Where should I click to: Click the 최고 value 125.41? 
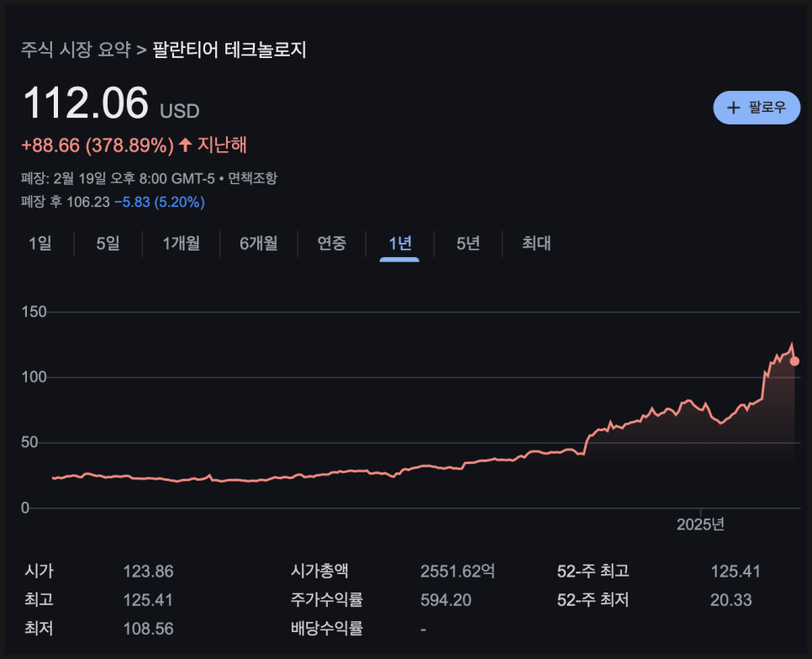coord(148,600)
